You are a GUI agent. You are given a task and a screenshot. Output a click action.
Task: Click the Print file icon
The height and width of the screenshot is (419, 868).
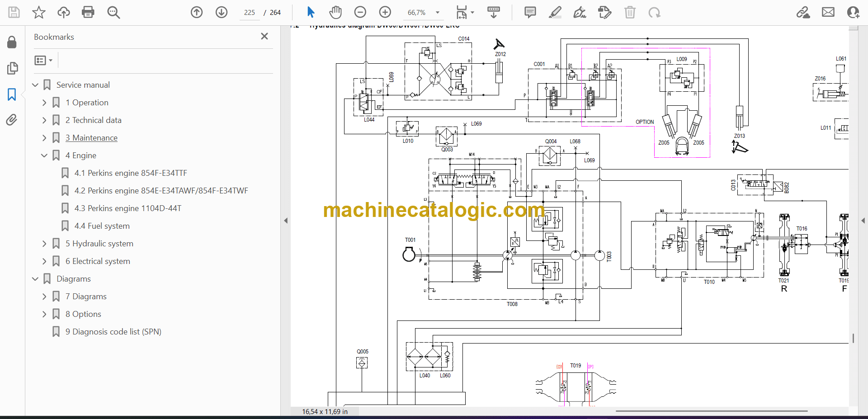[x=88, y=12]
